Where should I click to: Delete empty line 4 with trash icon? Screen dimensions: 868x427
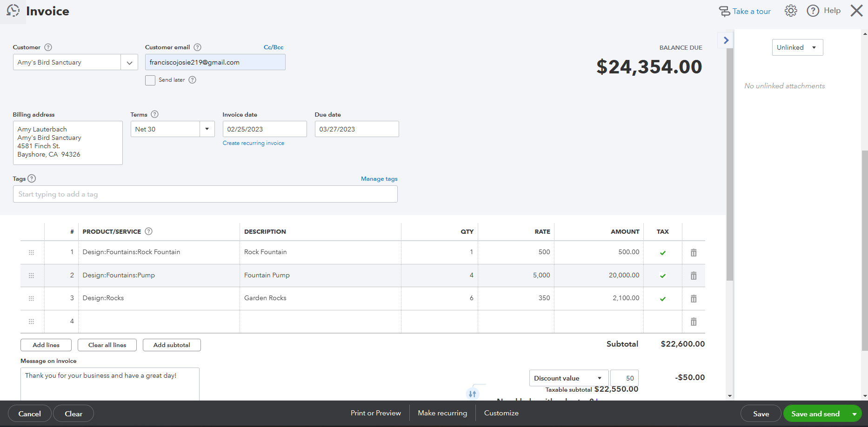pyautogui.click(x=694, y=322)
